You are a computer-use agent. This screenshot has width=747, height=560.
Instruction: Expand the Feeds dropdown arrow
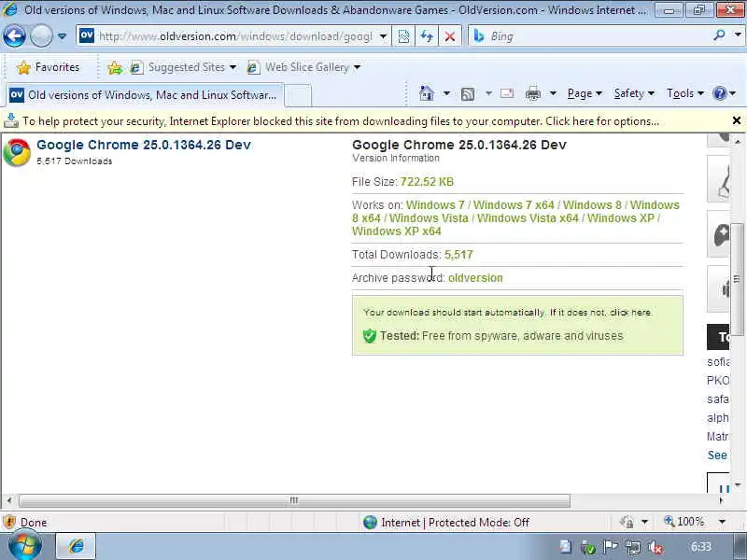(488, 93)
